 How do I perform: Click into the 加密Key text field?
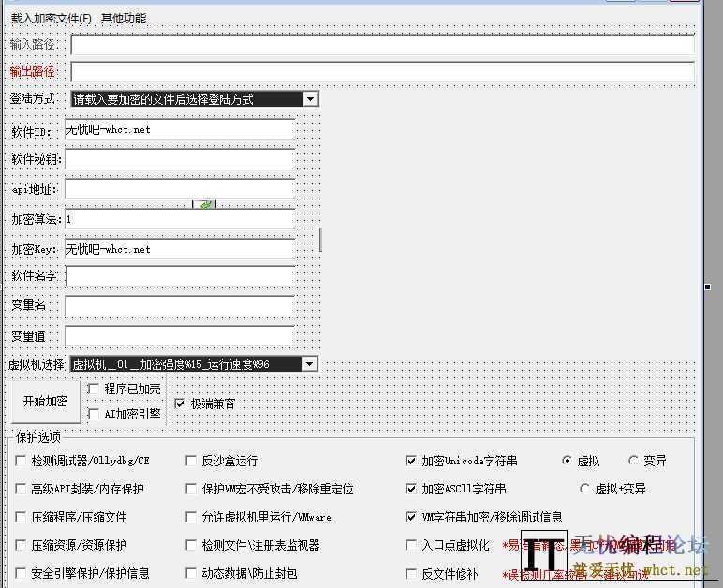pos(180,249)
